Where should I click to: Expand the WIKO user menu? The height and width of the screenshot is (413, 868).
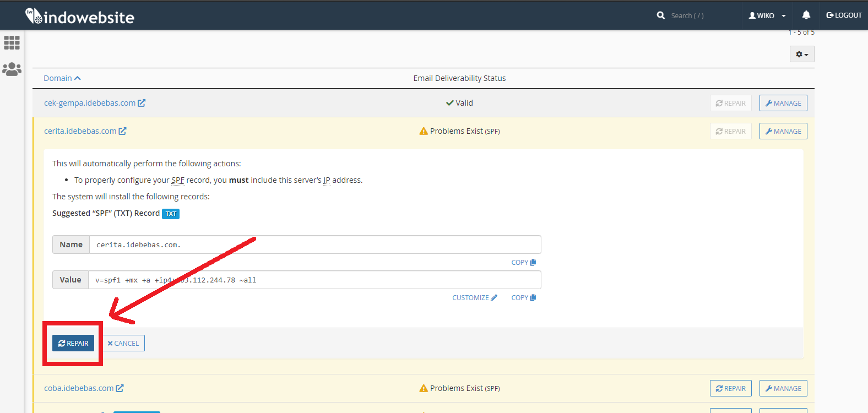coord(767,15)
